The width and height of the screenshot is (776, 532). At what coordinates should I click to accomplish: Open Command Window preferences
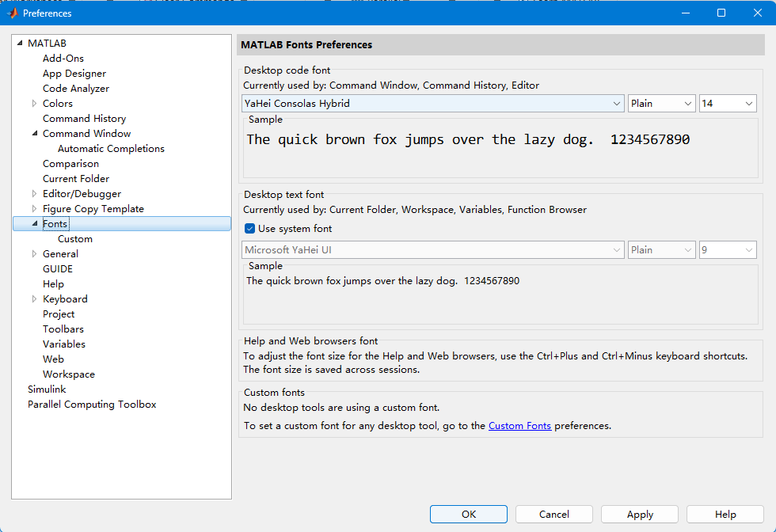tap(86, 134)
